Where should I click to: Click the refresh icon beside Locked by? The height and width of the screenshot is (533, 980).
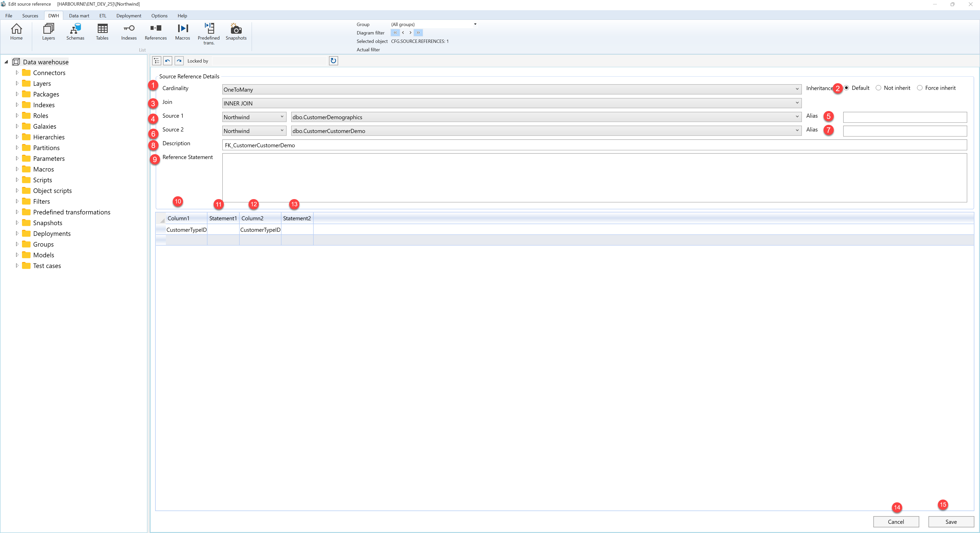(x=333, y=61)
